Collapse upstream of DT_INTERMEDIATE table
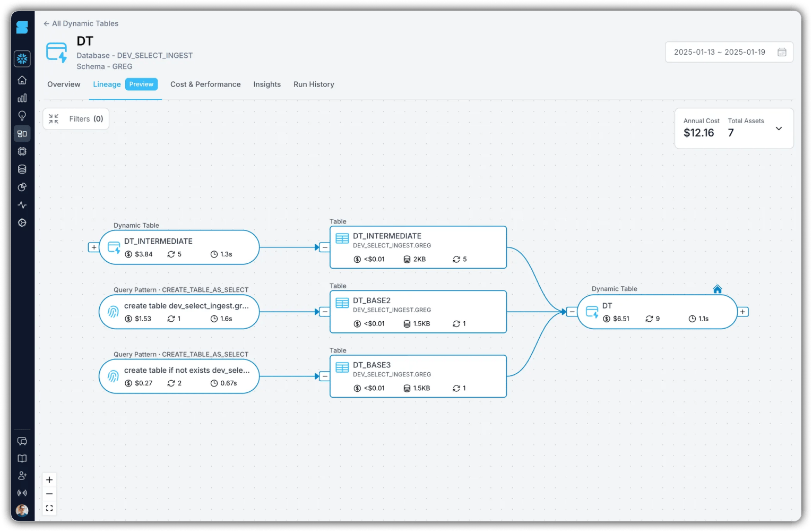 325,247
